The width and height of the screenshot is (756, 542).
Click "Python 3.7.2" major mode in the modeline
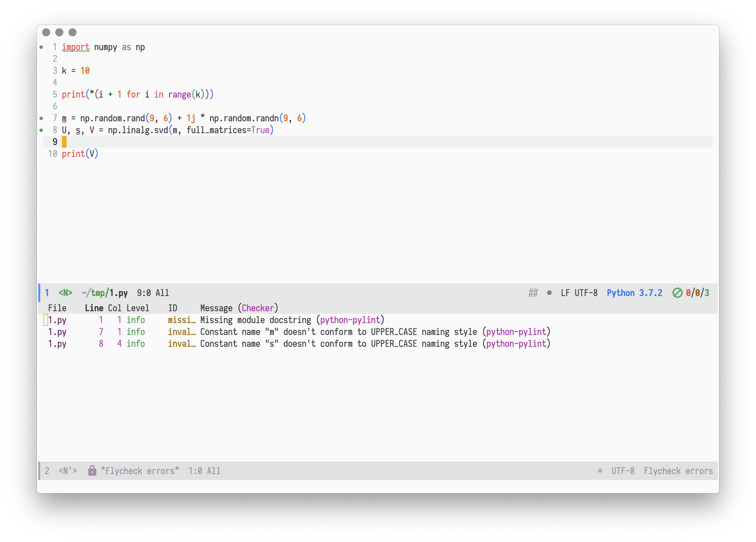tap(634, 293)
